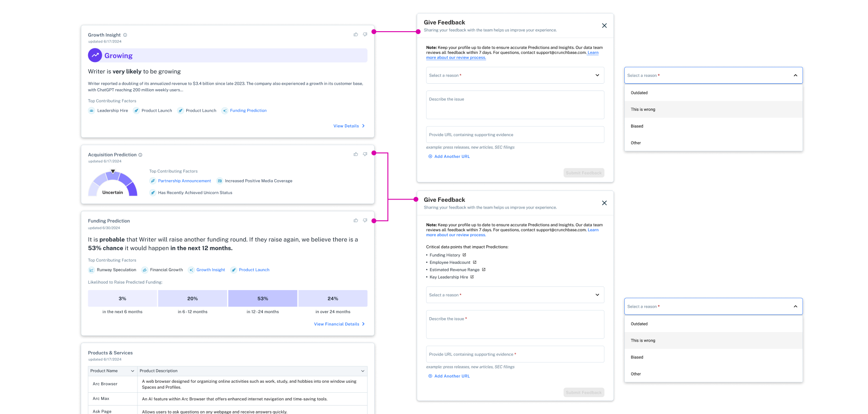Open the Partnership Announcement link

[x=184, y=181]
